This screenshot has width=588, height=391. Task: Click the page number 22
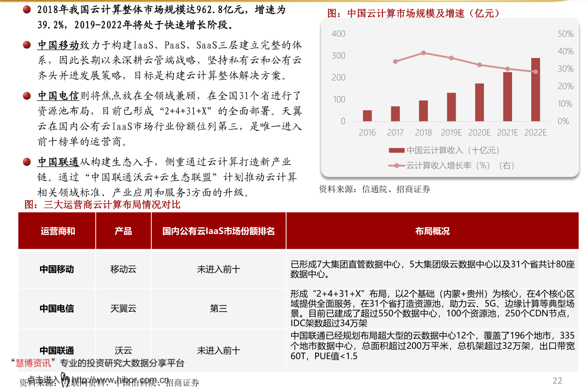coord(557,380)
